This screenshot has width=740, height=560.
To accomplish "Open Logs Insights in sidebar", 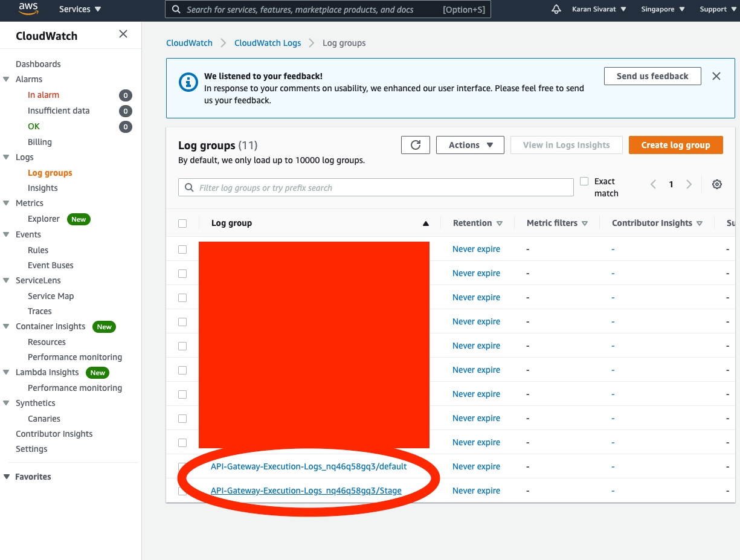I will point(43,188).
